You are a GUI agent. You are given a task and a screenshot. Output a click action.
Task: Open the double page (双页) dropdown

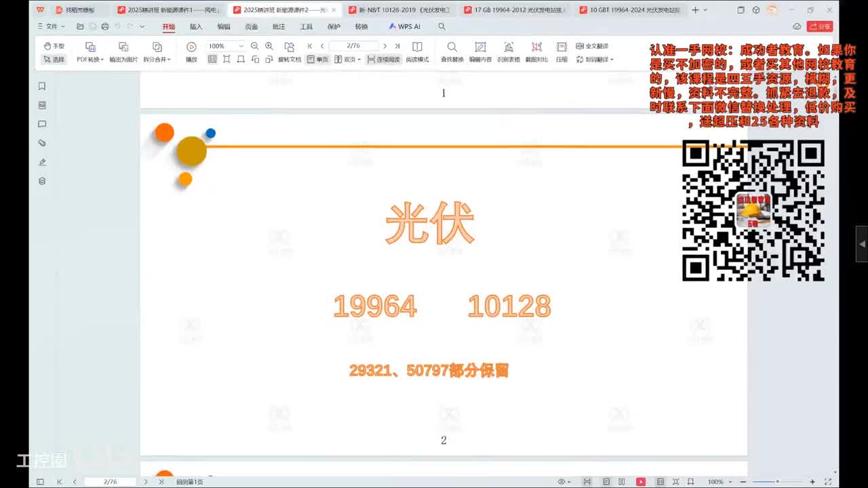coord(347,60)
